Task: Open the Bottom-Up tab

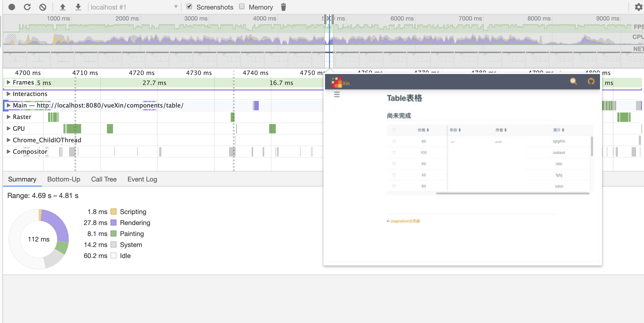Action: 64,179
